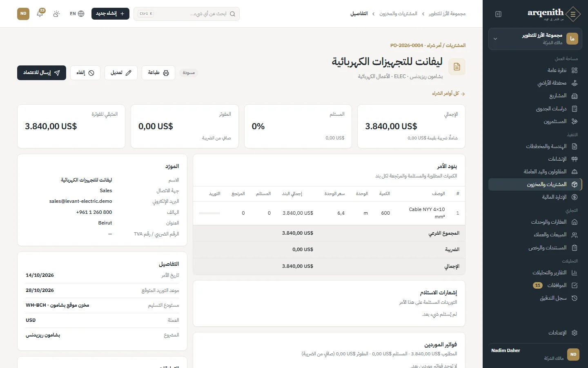Image resolution: width=588 pixels, height=368 pixels.
Task: Click the سجل التدقيق audit log icon
Action: [x=575, y=298]
